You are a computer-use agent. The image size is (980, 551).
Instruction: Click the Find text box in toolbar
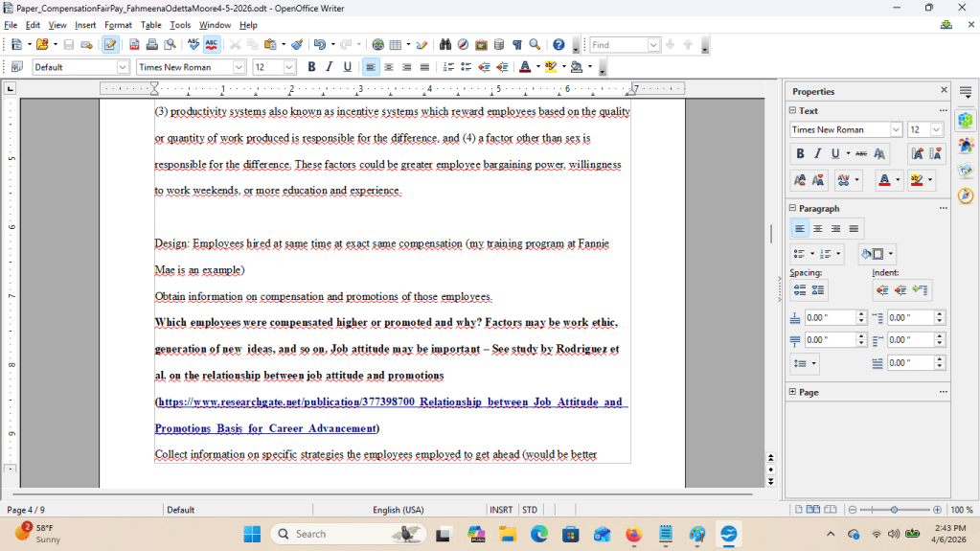[618, 45]
